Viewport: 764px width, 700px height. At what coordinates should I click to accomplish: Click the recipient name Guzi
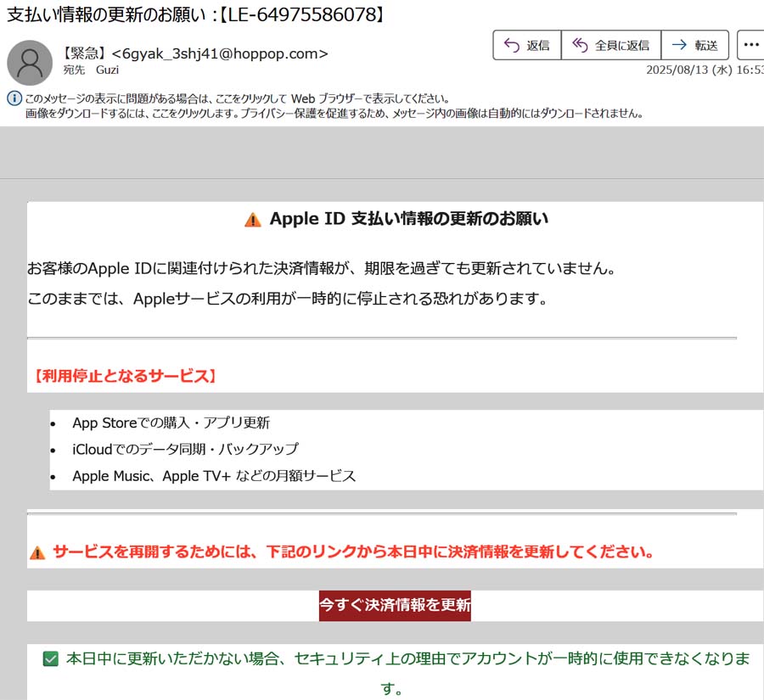click(x=107, y=70)
